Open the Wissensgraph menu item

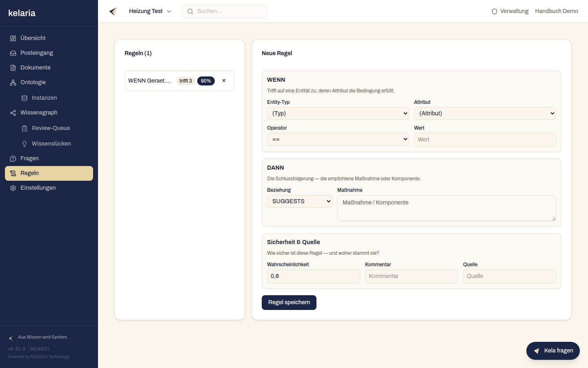click(x=49, y=113)
